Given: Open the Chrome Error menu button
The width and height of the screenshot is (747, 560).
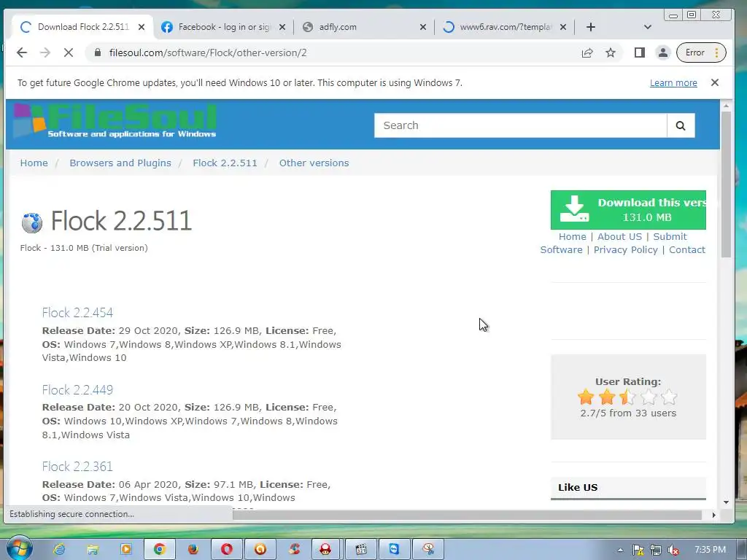Looking at the screenshot, I should pyautogui.click(x=701, y=52).
